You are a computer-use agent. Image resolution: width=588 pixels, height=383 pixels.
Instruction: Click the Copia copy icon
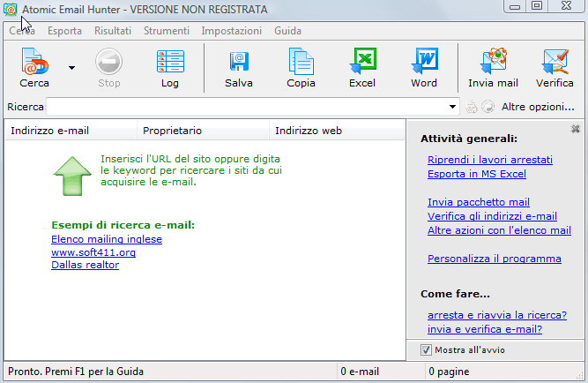[301, 66]
